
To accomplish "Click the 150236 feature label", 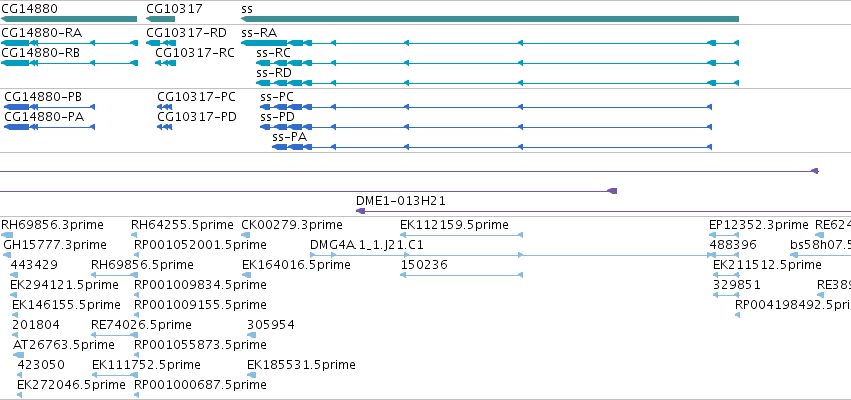I will click(x=424, y=265).
